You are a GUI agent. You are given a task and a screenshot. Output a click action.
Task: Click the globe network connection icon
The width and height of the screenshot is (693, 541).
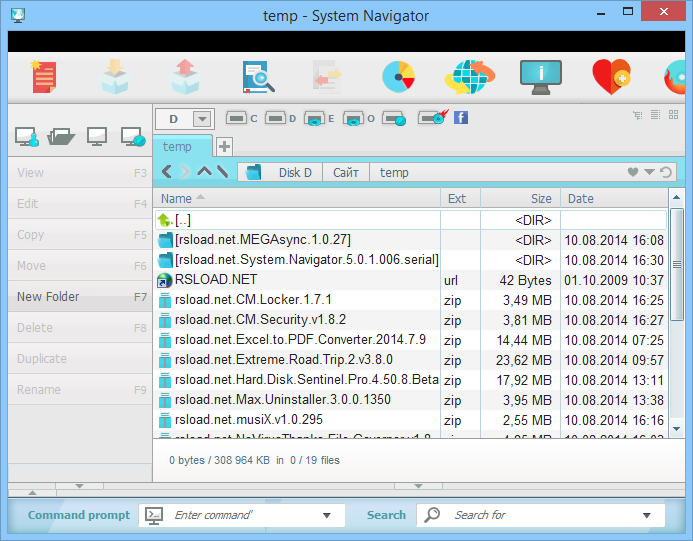tap(469, 77)
